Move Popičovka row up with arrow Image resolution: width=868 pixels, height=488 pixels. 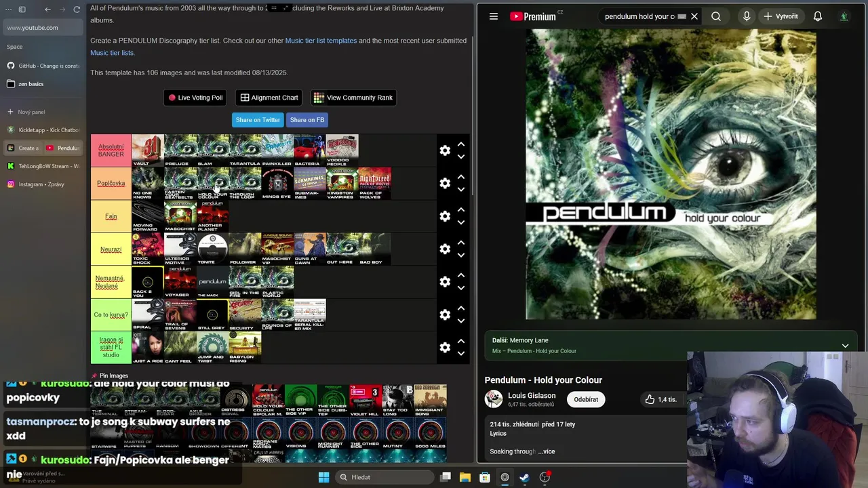(461, 177)
